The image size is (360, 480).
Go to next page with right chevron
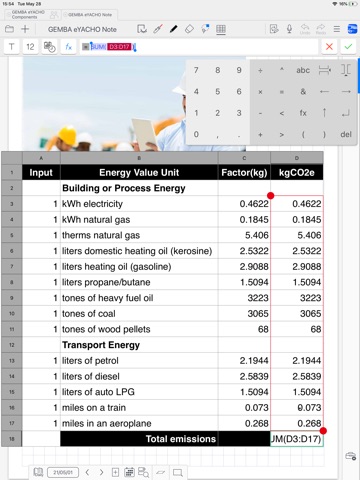tap(101, 472)
